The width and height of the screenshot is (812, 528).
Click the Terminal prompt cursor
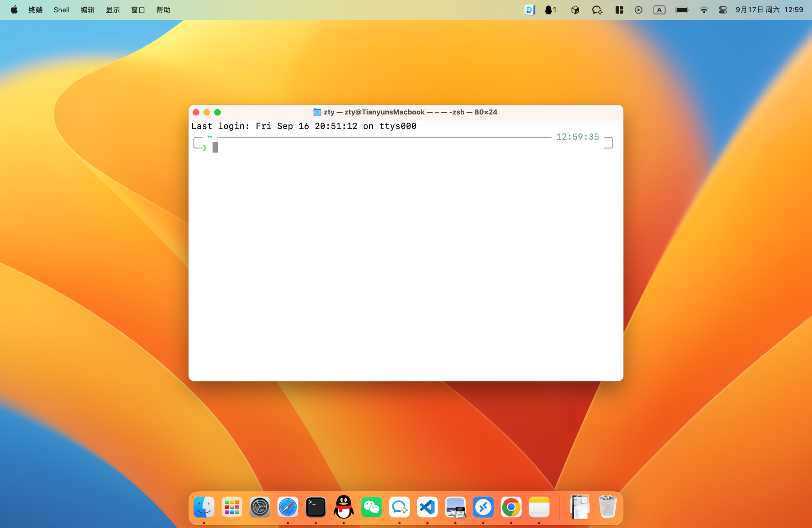click(215, 147)
